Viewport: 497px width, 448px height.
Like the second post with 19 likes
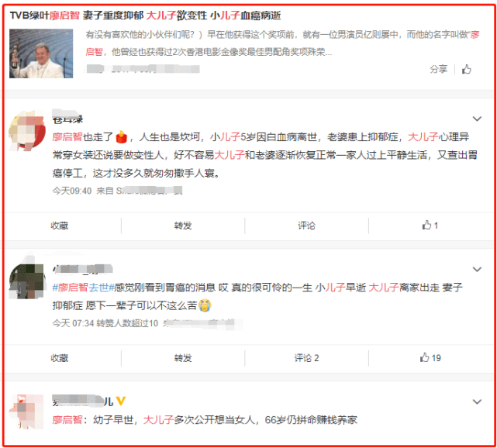[x=430, y=358]
